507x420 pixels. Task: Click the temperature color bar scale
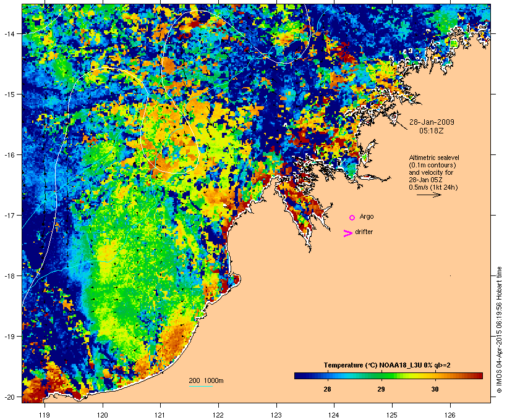(x=388, y=376)
